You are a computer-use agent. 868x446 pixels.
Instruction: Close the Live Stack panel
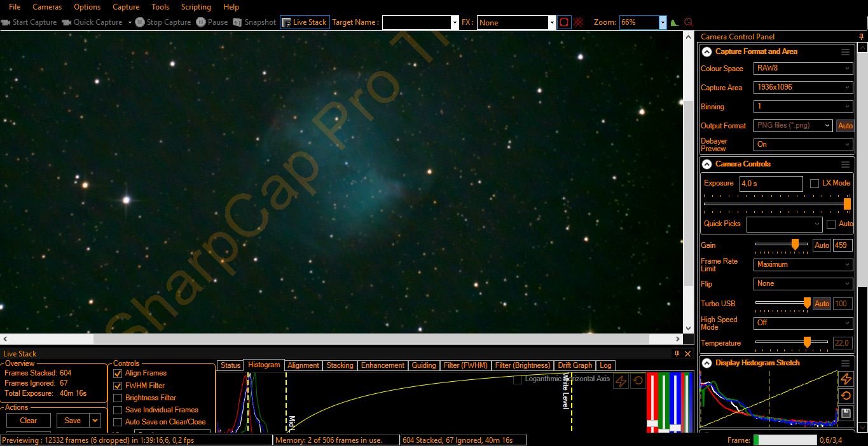click(x=687, y=354)
